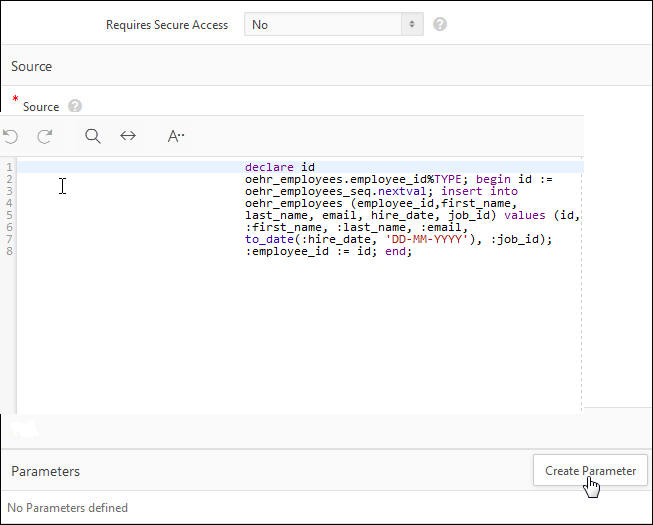
Task: Click the Redo icon in editor toolbar
Action: (44, 136)
